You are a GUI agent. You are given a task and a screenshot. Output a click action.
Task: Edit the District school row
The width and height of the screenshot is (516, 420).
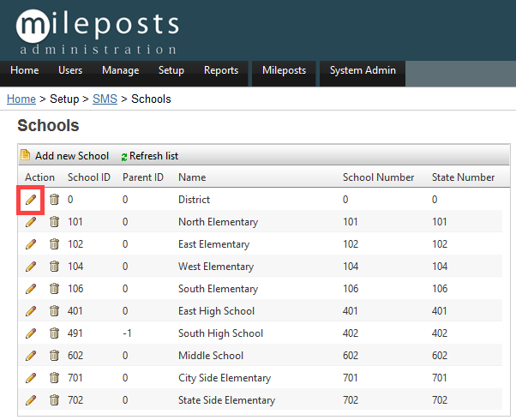[x=31, y=200]
